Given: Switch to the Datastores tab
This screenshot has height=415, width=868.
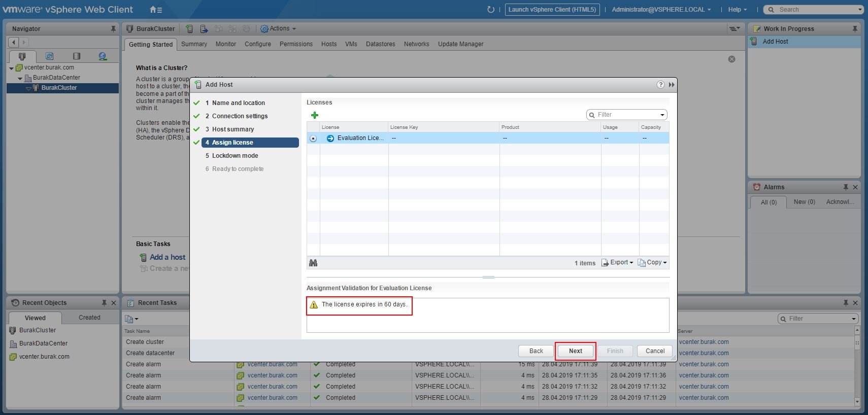Looking at the screenshot, I should 380,44.
